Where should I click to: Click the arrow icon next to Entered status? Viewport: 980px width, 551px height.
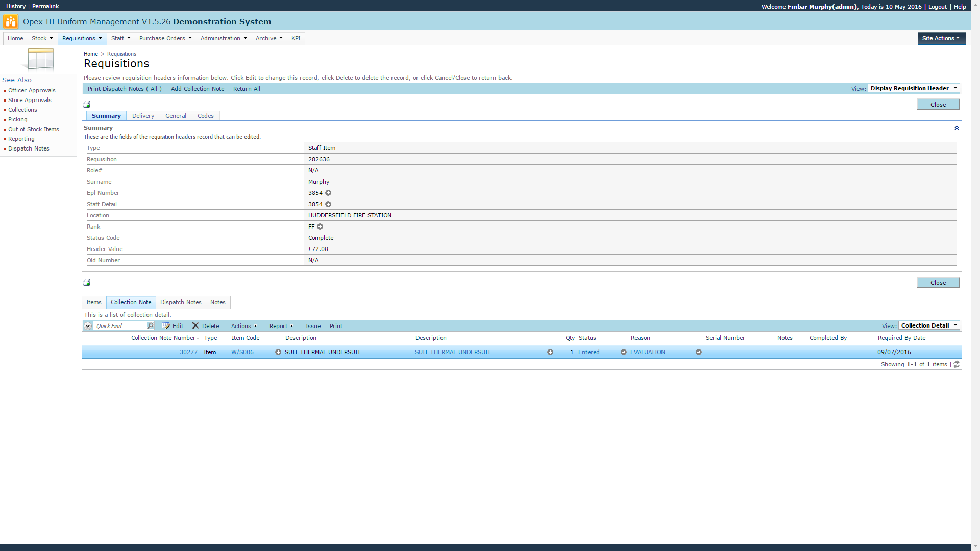tap(623, 352)
